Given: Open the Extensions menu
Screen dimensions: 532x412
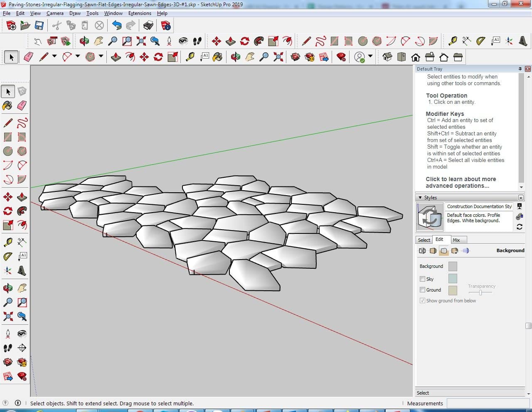Looking at the screenshot, I should tap(140, 13).
